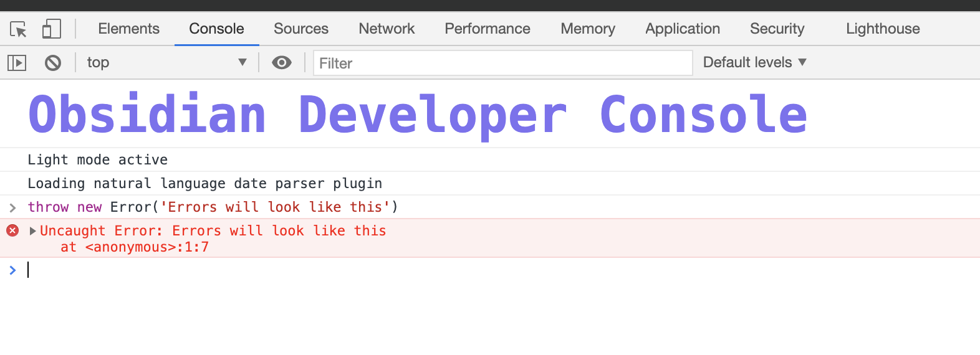
Task: Activate the inspect element picker icon
Action: [18, 29]
